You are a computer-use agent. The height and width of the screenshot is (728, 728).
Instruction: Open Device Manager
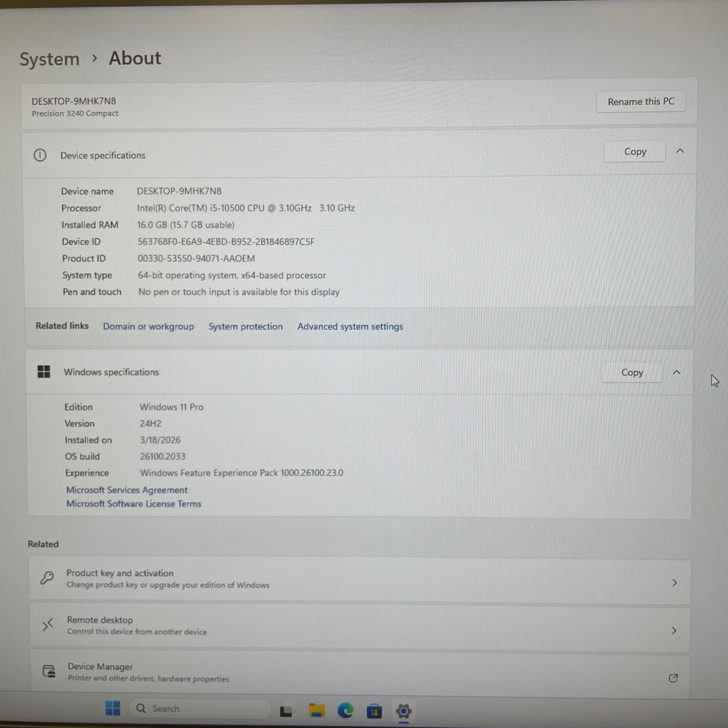(x=359, y=672)
